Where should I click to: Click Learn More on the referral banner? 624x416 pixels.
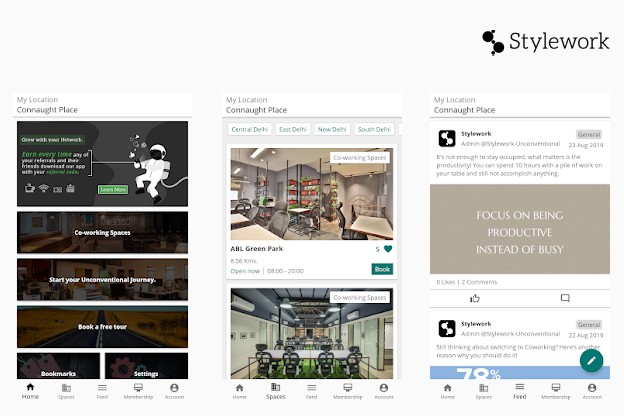click(113, 189)
